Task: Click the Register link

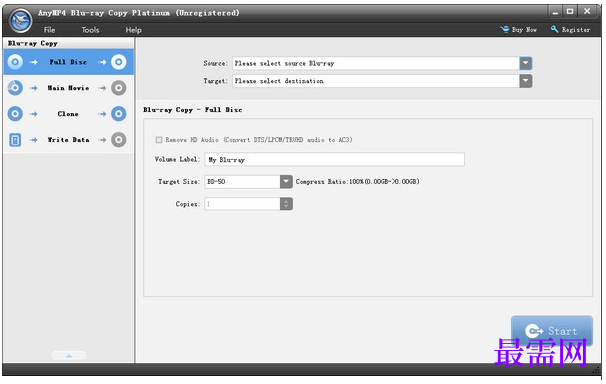Action: 570,29
